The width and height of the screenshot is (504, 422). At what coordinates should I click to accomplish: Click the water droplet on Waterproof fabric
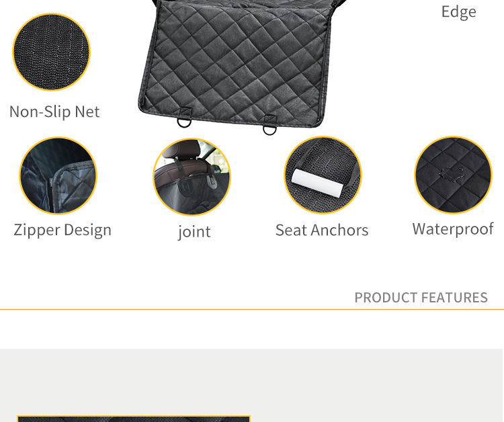point(452,175)
